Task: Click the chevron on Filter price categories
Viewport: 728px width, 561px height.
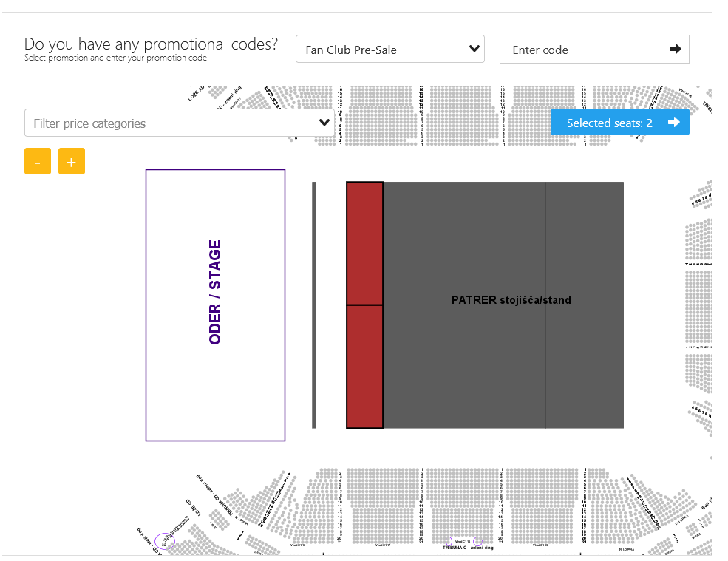Action: (324, 123)
